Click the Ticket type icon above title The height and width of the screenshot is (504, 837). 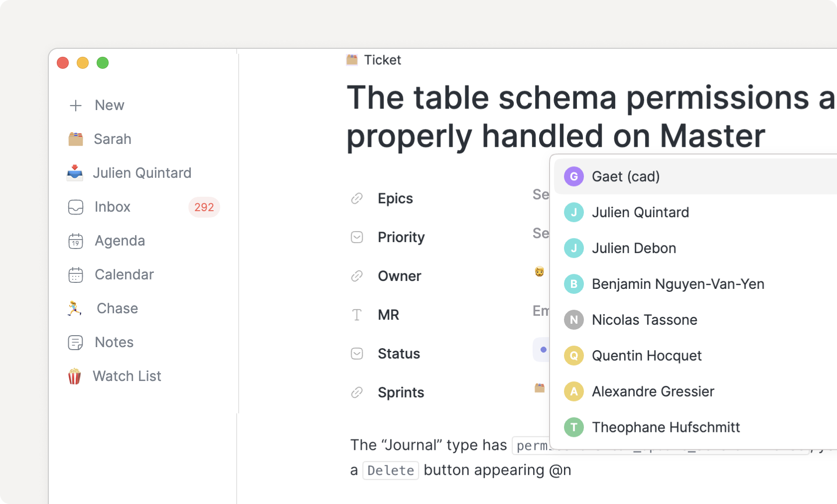click(352, 60)
